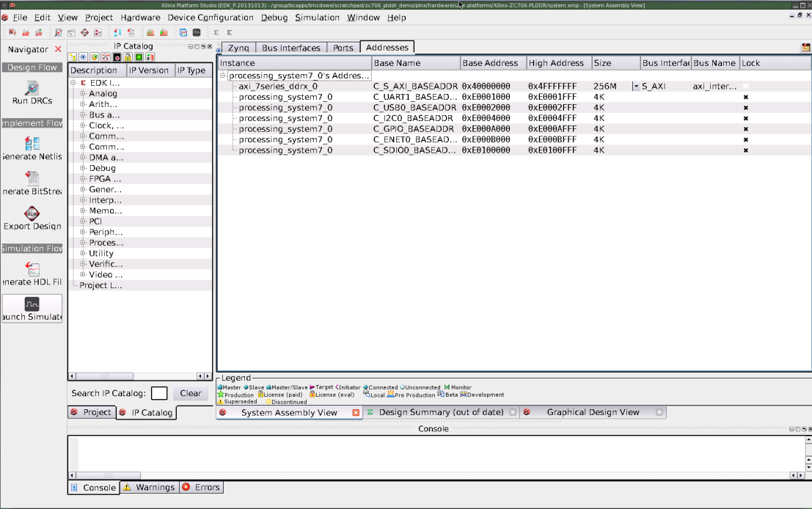The image size is (812, 509).
Task: Click inside the Search IP Catalog field
Action: (x=159, y=393)
